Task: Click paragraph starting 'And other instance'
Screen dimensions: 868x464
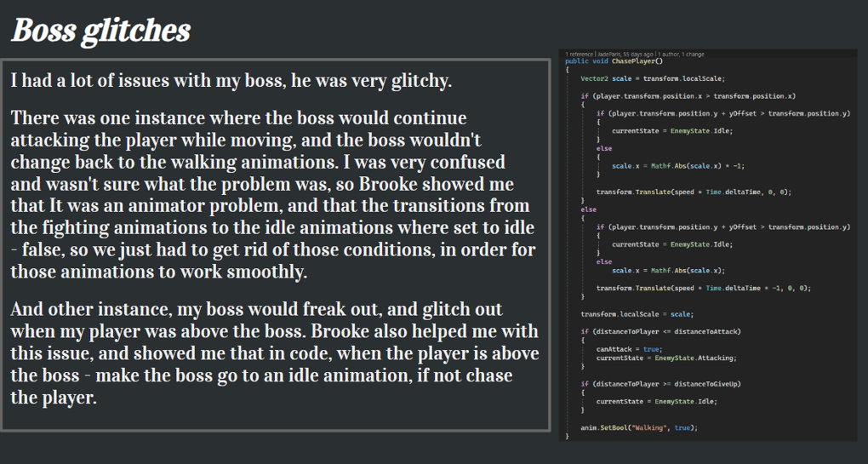Action: pyautogui.click(x=275, y=352)
